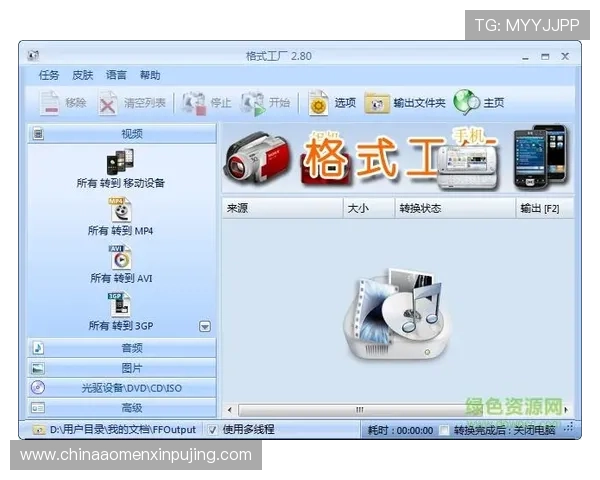Expand more video formats with down arrow
This screenshot has height=480, width=600.
[x=205, y=327]
